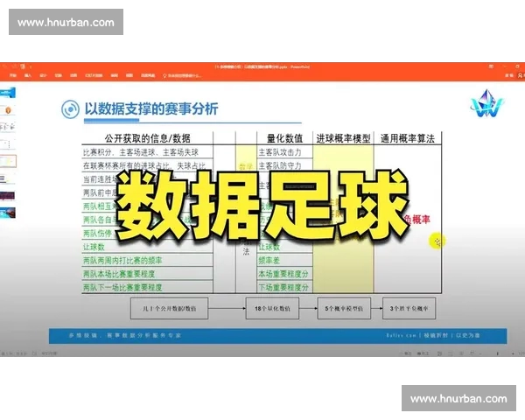
Task: Click the circular target icon beside slide title
Action: [70, 109]
